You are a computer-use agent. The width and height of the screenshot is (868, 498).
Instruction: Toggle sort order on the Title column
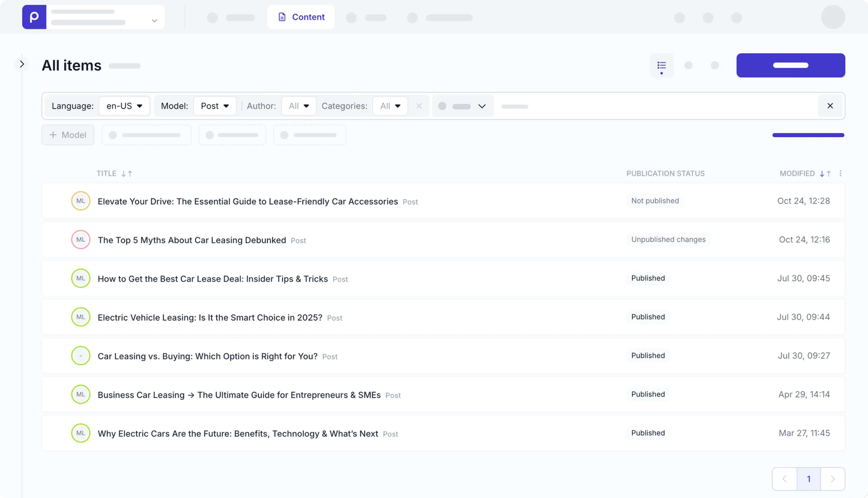(127, 173)
